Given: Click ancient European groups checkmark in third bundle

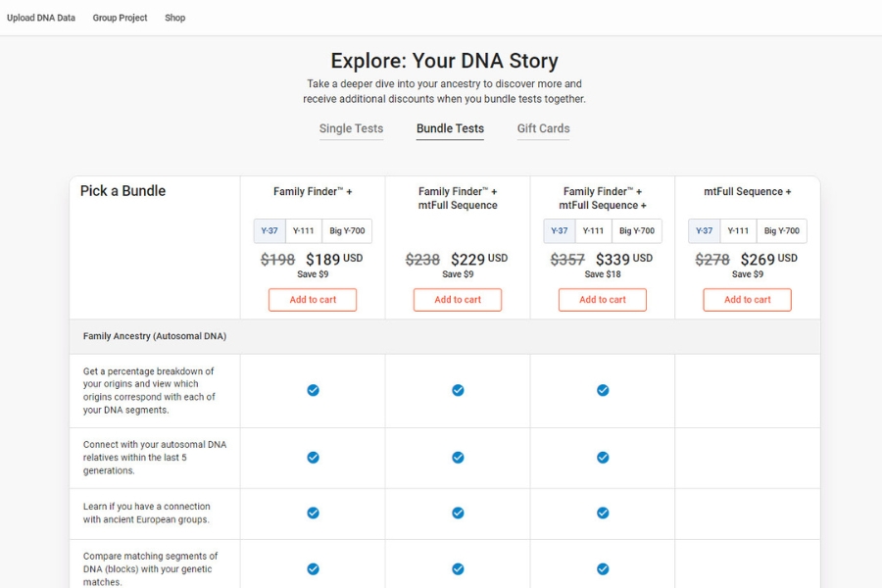Looking at the screenshot, I should pos(603,513).
